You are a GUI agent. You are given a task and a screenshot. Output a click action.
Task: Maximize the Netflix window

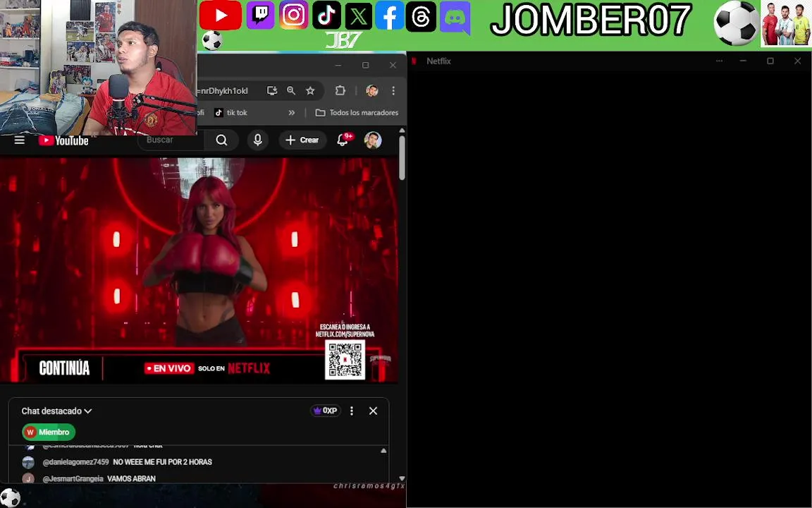click(770, 61)
